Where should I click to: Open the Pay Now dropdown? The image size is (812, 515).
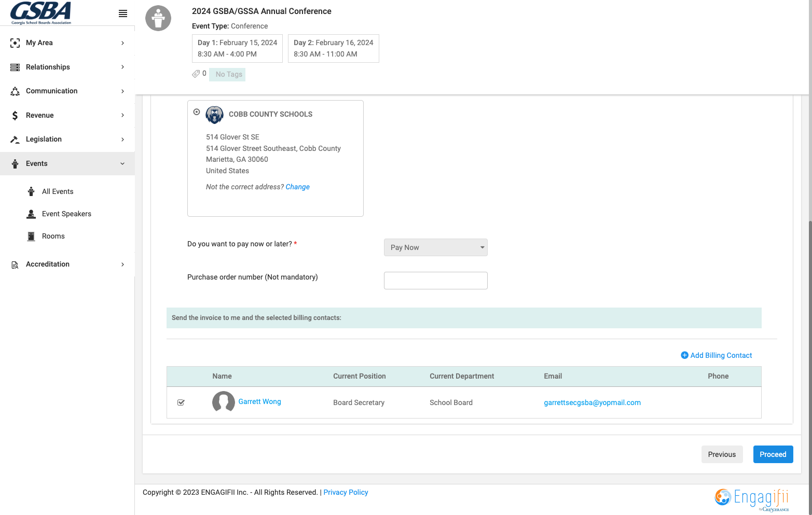(x=436, y=247)
